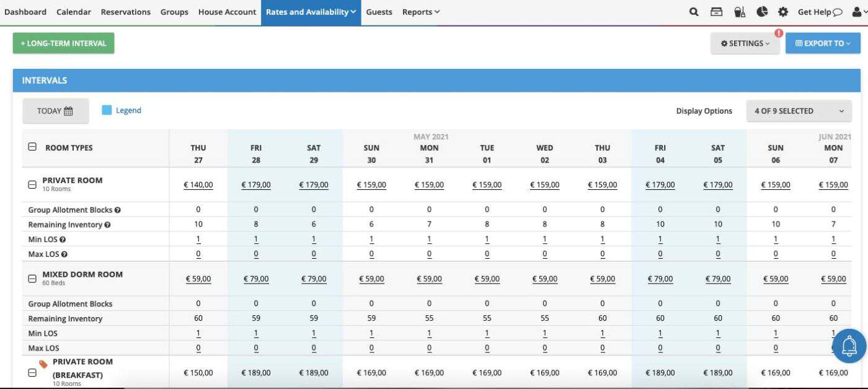
Task: Open the settings gear icon in the top bar
Action: 782,11
